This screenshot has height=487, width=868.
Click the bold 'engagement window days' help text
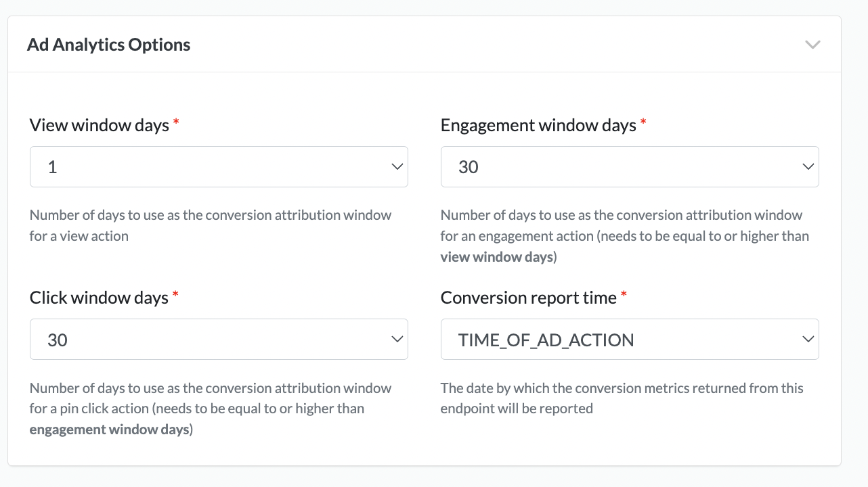(109, 430)
